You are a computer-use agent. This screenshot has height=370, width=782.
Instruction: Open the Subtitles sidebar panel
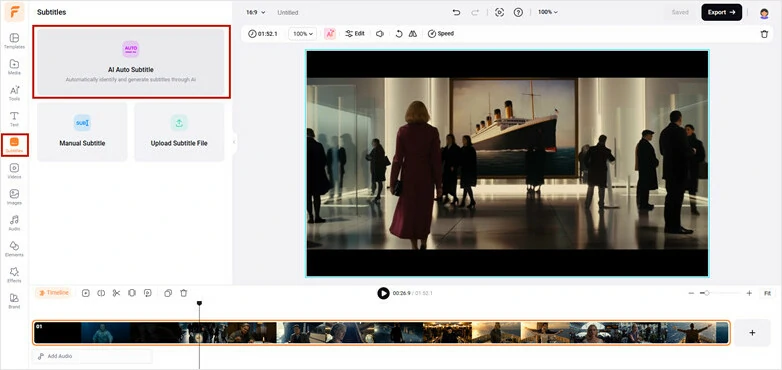coord(14,145)
